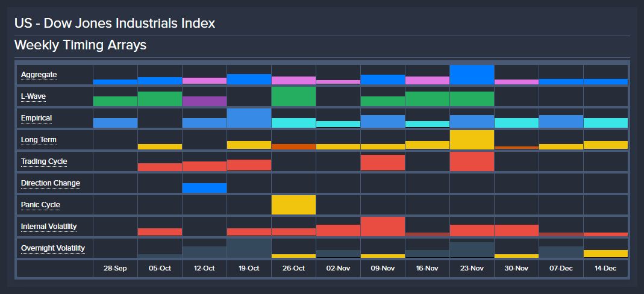Viewport: 644px width, 294px height.
Task: Click the tall yellow Long Term bar on 23-Nov
Action: tap(472, 140)
